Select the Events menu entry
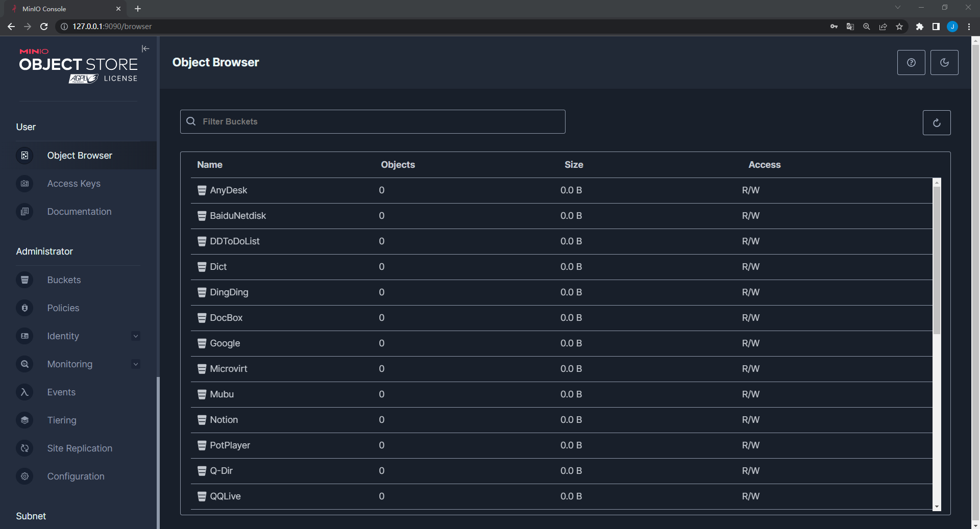Viewport: 980px width, 529px height. coord(61,392)
